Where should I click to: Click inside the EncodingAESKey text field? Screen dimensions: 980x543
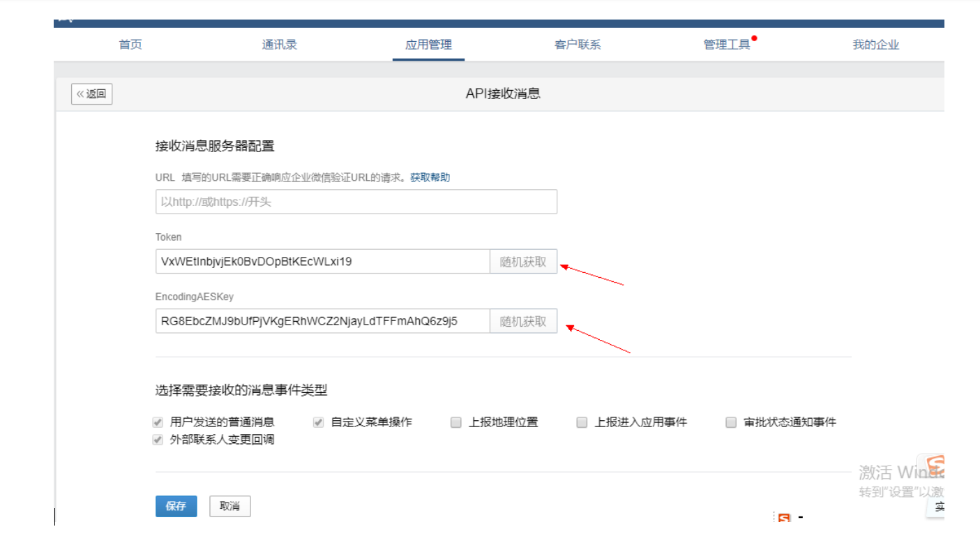click(322, 322)
